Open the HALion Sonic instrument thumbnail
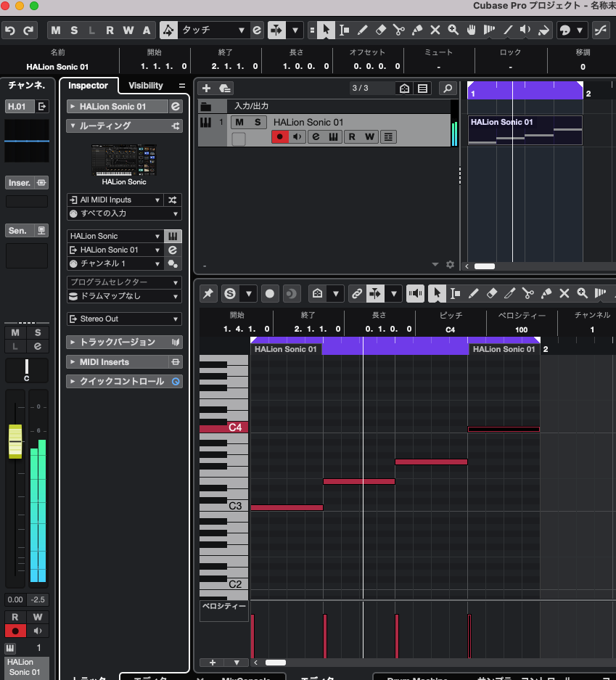The image size is (616, 680). 124,160
